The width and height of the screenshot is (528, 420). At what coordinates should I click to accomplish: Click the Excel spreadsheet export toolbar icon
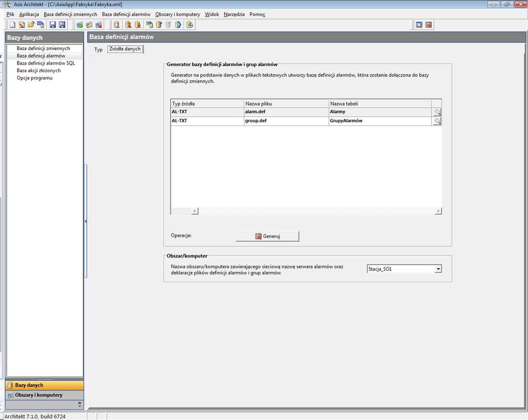coord(150,25)
